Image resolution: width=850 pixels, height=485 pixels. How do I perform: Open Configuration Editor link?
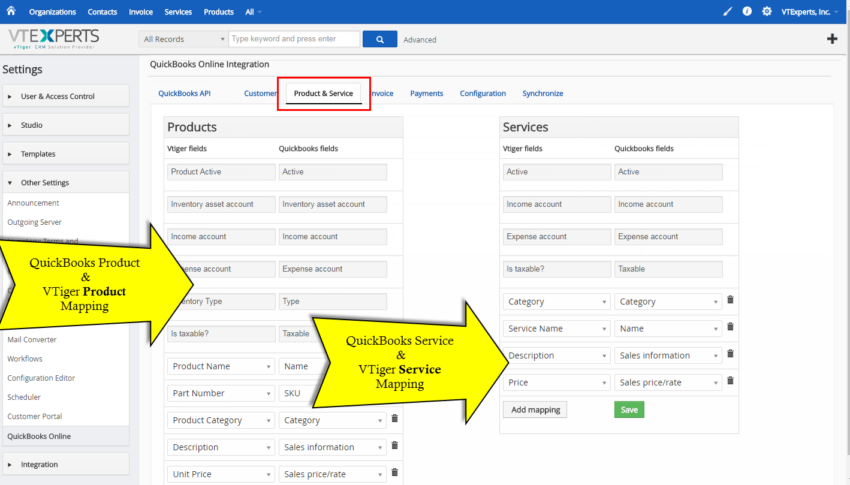(41, 378)
